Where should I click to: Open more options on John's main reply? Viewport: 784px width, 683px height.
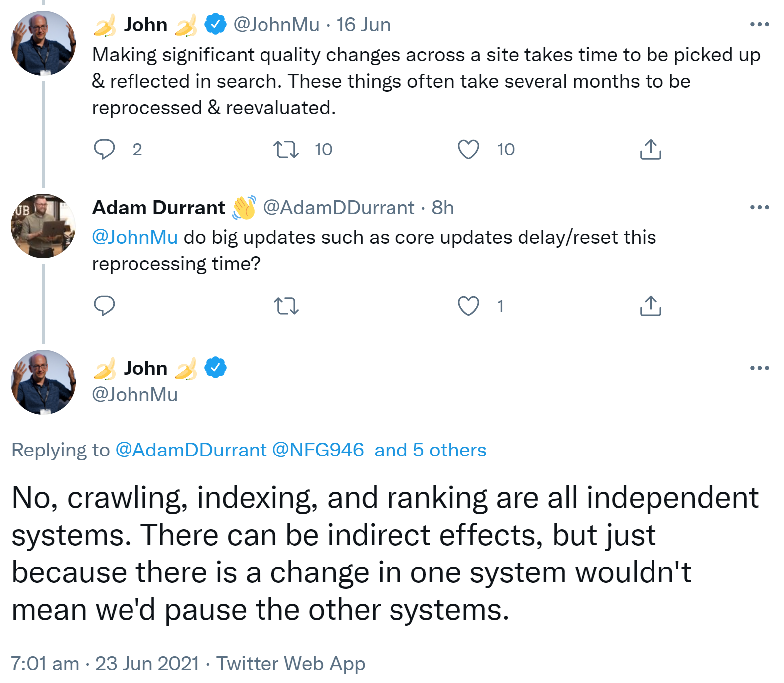click(759, 368)
